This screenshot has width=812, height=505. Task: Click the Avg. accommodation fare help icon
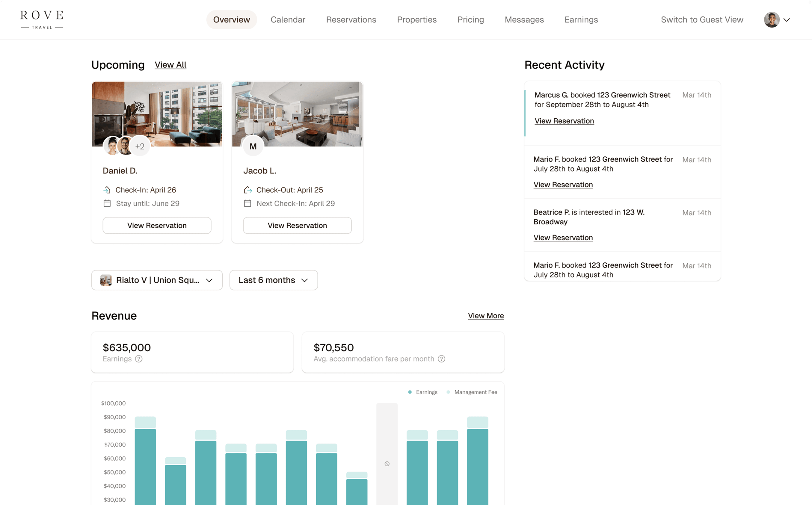[442, 359]
